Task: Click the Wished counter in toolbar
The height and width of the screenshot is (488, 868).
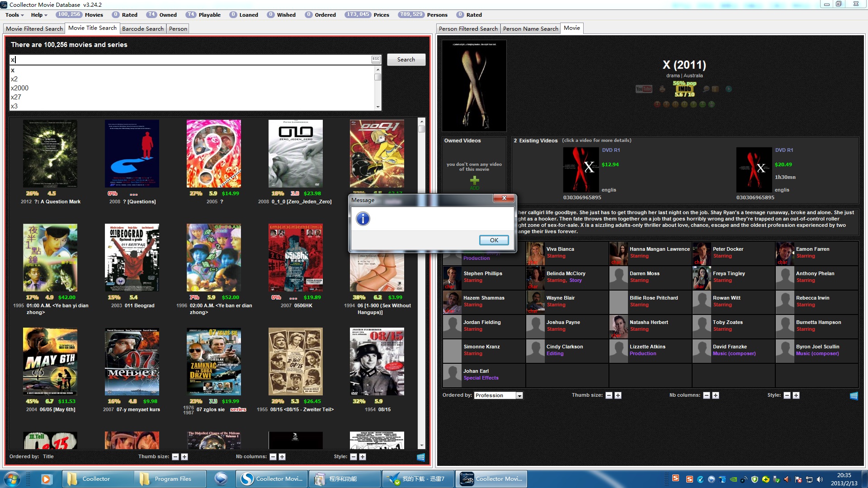Action: pyautogui.click(x=281, y=15)
